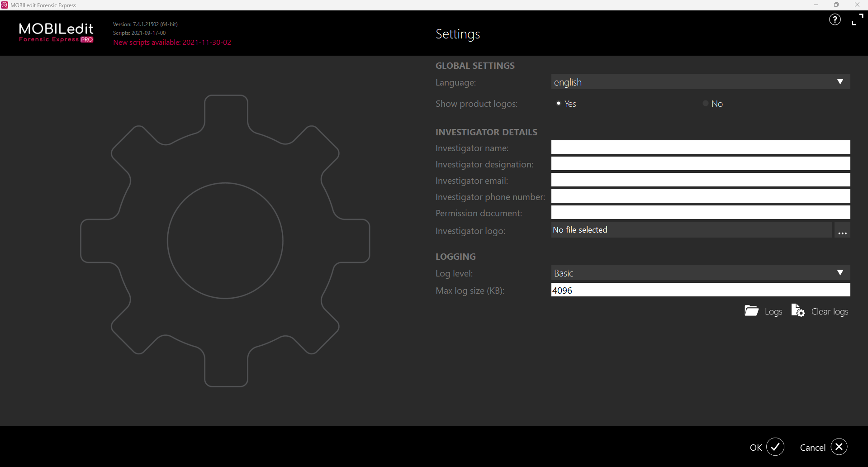The height and width of the screenshot is (467, 868).
Task: Focus the Permission document field
Action: pyautogui.click(x=701, y=212)
